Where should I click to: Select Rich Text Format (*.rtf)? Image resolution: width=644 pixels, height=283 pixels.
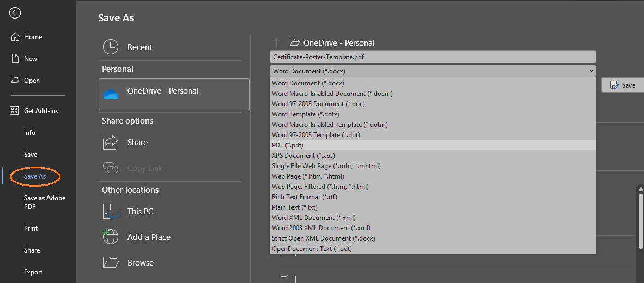point(433,197)
